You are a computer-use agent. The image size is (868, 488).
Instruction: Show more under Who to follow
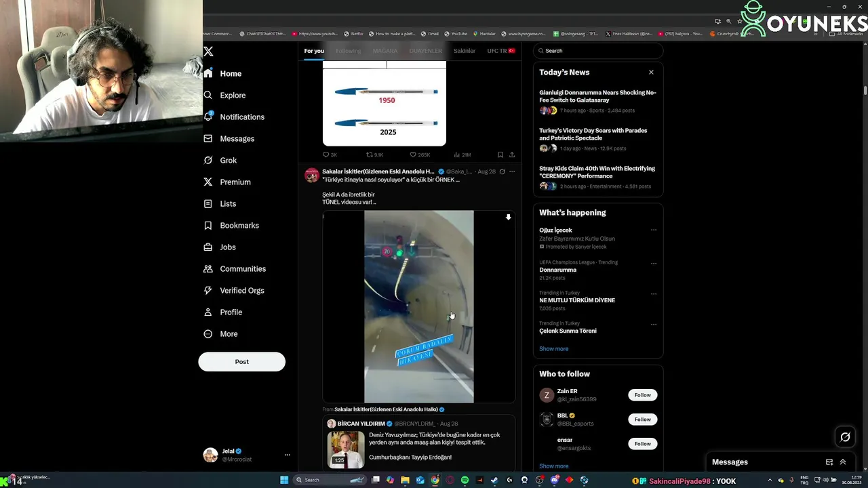(554, 466)
